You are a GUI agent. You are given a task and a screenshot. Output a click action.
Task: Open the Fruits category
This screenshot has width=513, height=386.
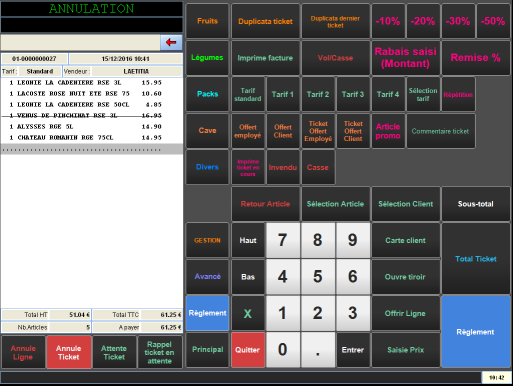207,21
